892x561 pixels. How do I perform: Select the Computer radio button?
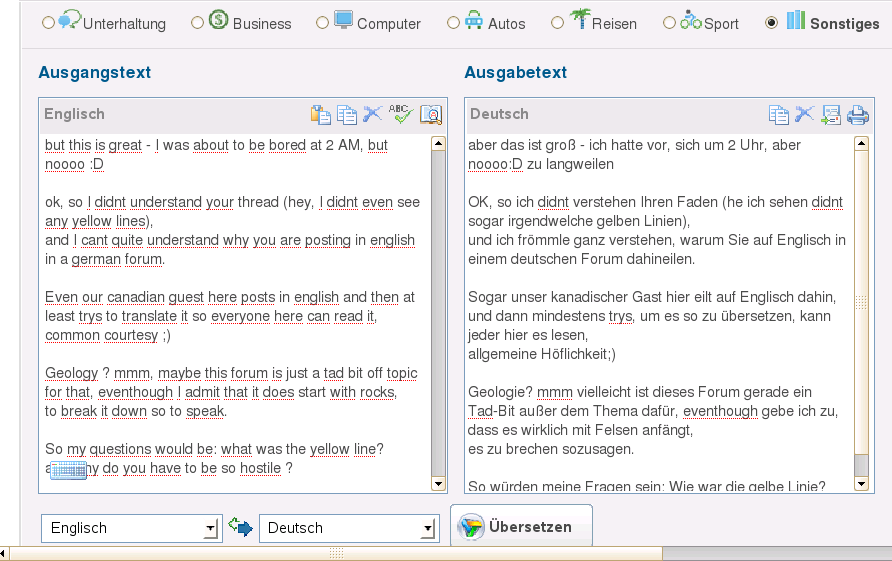[323, 23]
